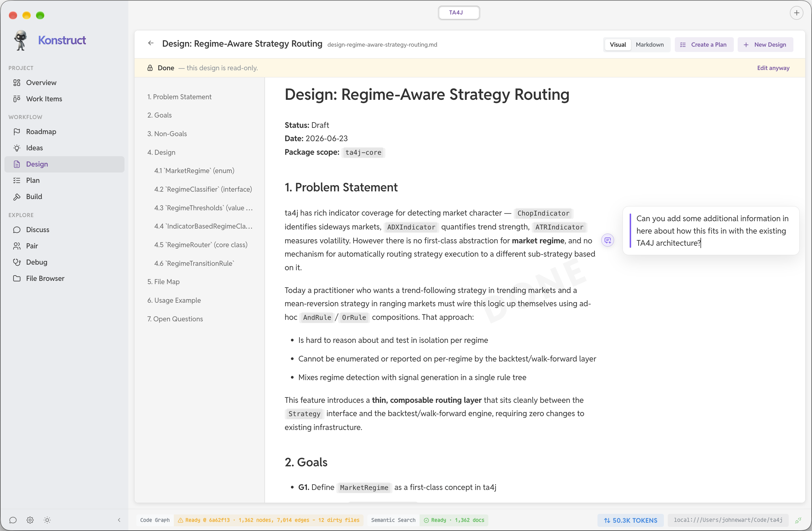Click the 50.3K TOKENS indicator
Image resolution: width=812 pixels, height=531 pixels.
click(630, 520)
